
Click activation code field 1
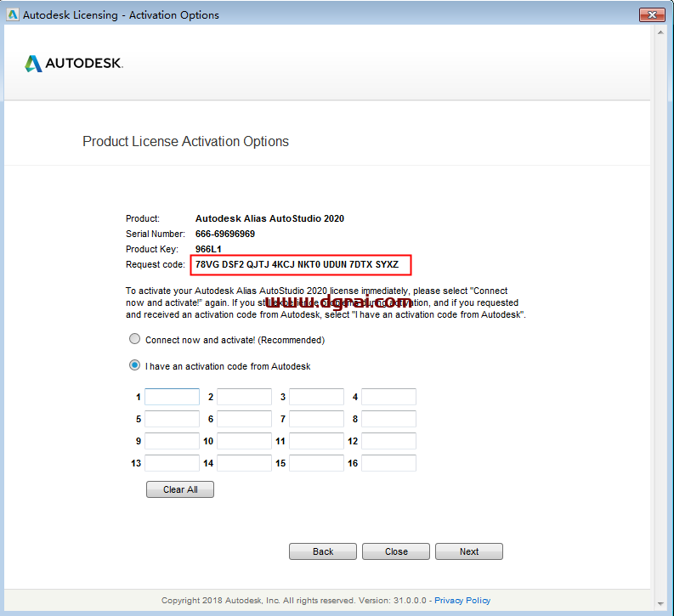click(x=172, y=397)
